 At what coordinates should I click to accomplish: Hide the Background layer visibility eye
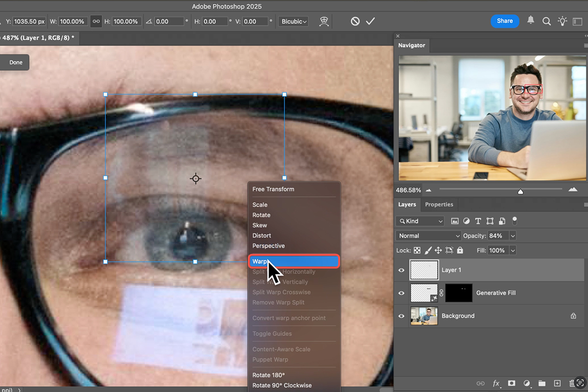coord(401,316)
